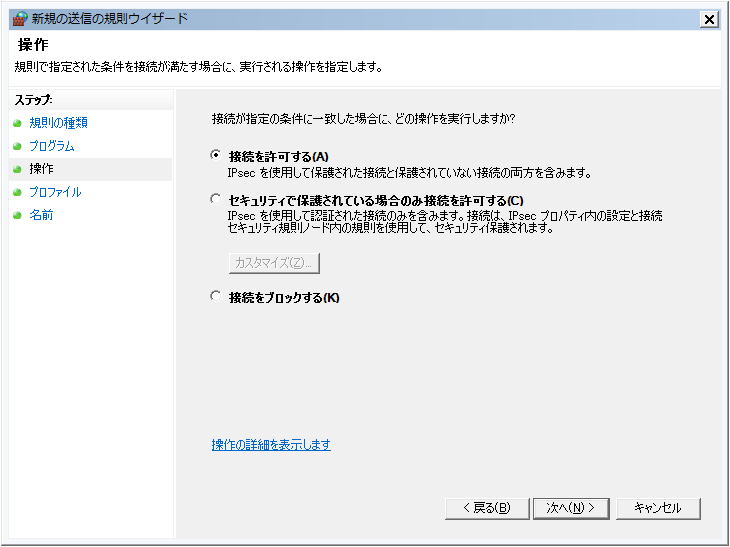Open 操作の詳細を表示します link
The height and width of the screenshot is (547, 730).
[271, 445]
